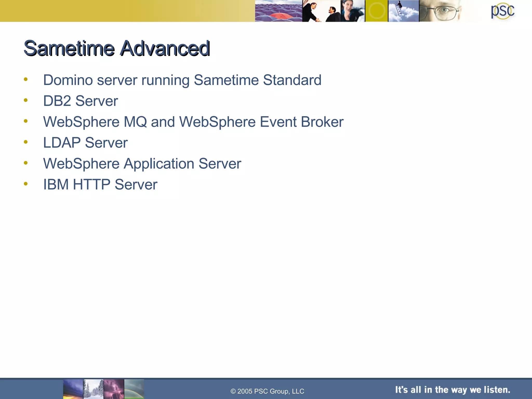Image resolution: width=532 pixels, height=399 pixels.
Task: Click the yellow circle tile in header
Action: [376, 11]
